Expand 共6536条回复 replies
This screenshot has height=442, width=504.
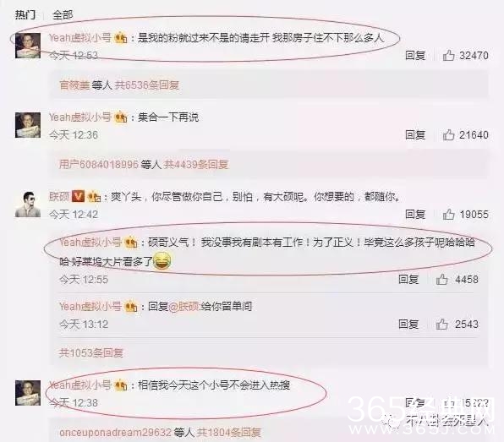pos(147,85)
